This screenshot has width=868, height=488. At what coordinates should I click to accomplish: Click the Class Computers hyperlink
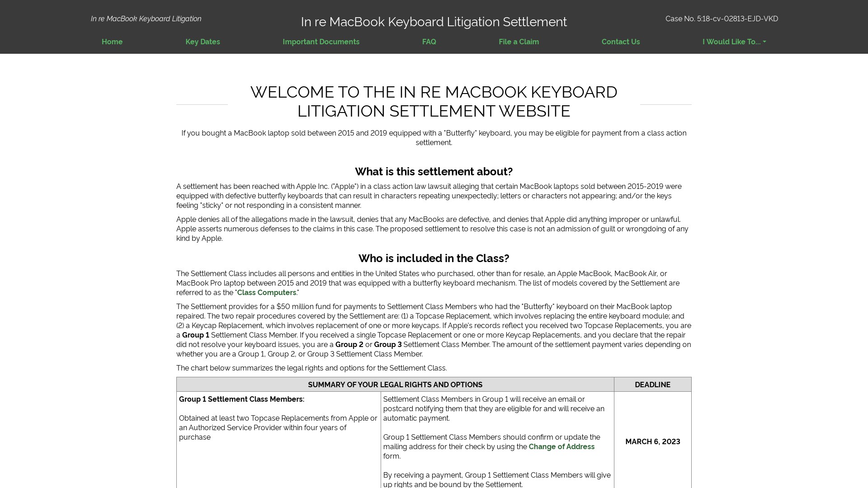coord(266,292)
